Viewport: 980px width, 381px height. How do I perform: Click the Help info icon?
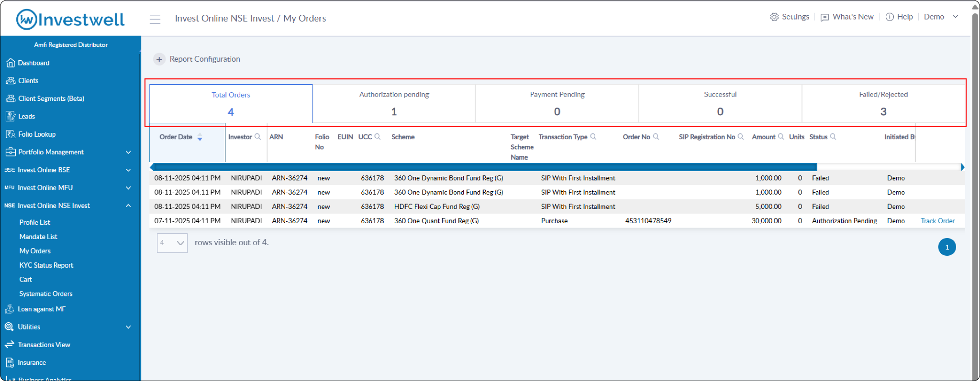pyautogui.click(x=890, y=17)
